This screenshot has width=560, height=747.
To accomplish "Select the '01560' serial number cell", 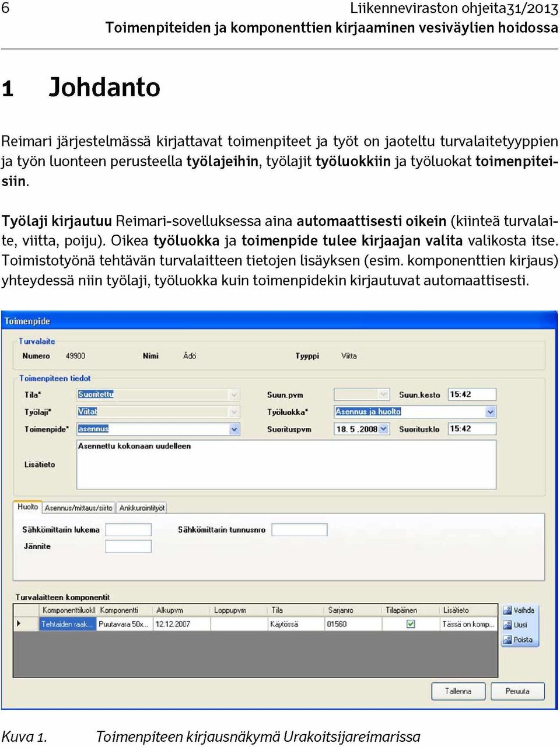I will coord(353,624).
